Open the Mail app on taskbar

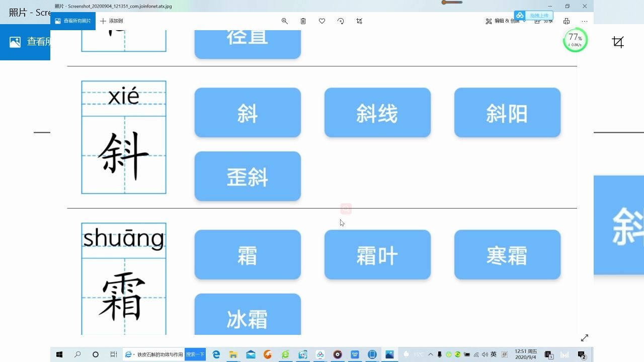point(251,354)
